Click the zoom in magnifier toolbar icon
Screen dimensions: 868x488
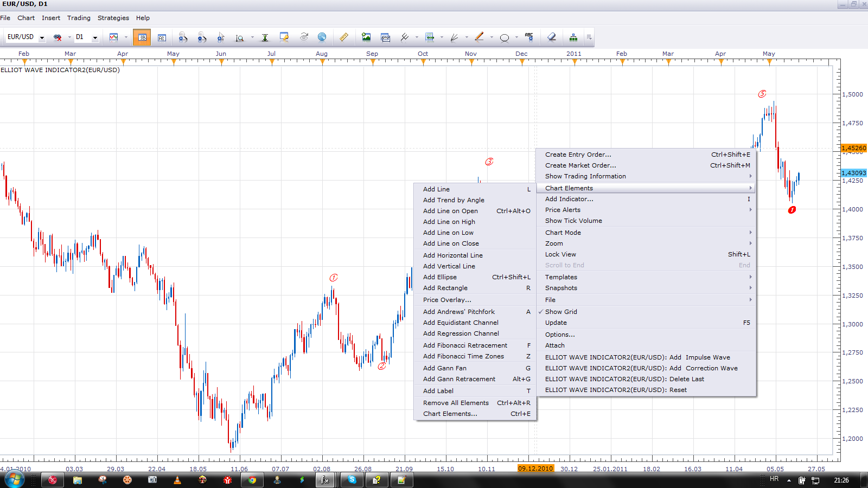tap(183, 37)
